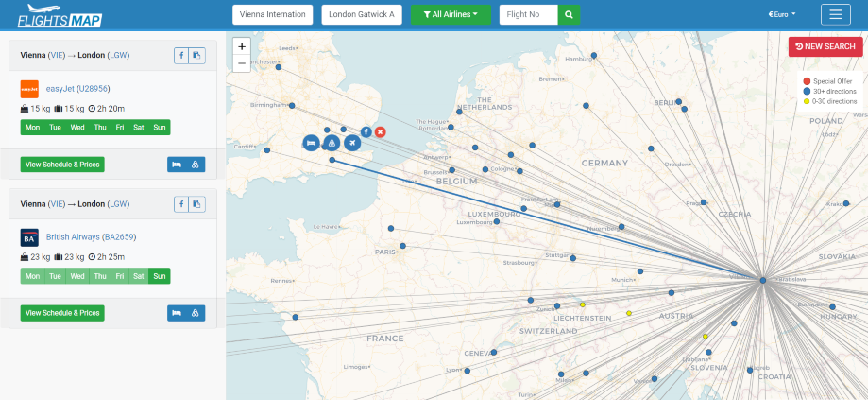The image size is (868, 400).
Task: Select the Lyon airport marker
Action: (x=468, y=371)
